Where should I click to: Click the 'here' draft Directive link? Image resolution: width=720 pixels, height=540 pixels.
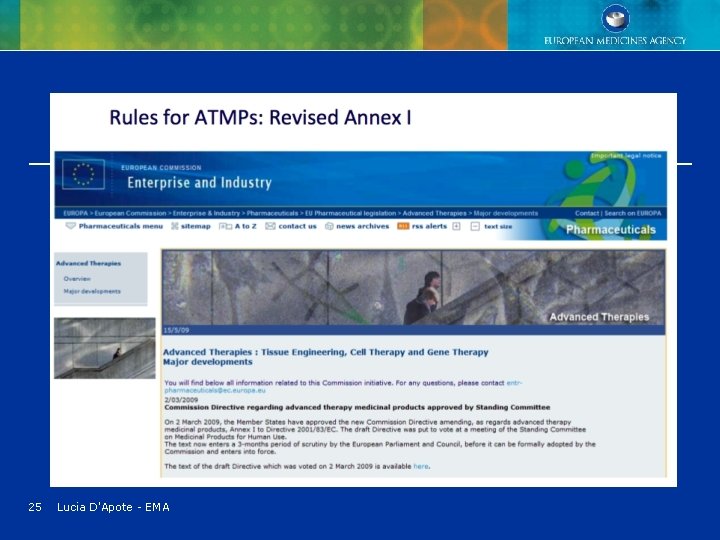click(x=421, y=466)
